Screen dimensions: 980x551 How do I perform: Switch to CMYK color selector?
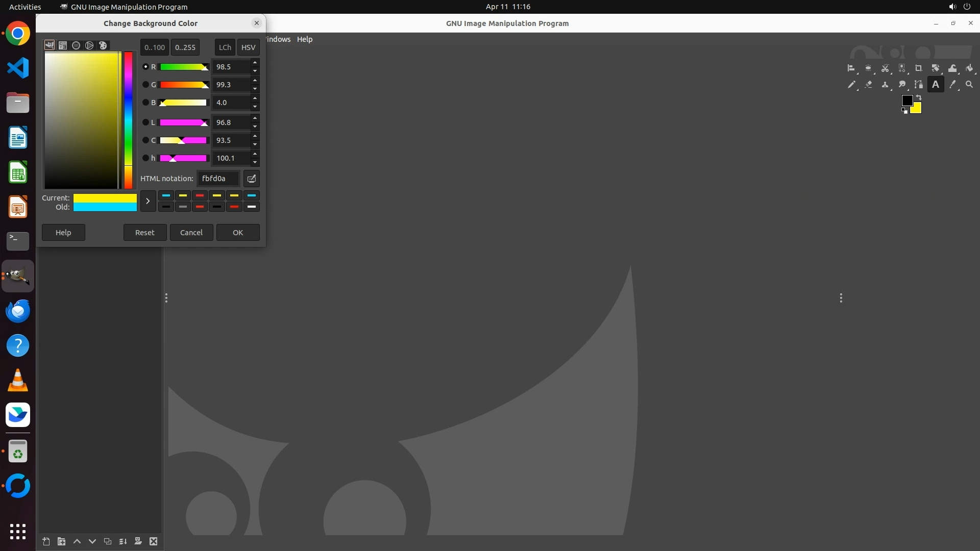pyautogui.click(x=63, y=45)
